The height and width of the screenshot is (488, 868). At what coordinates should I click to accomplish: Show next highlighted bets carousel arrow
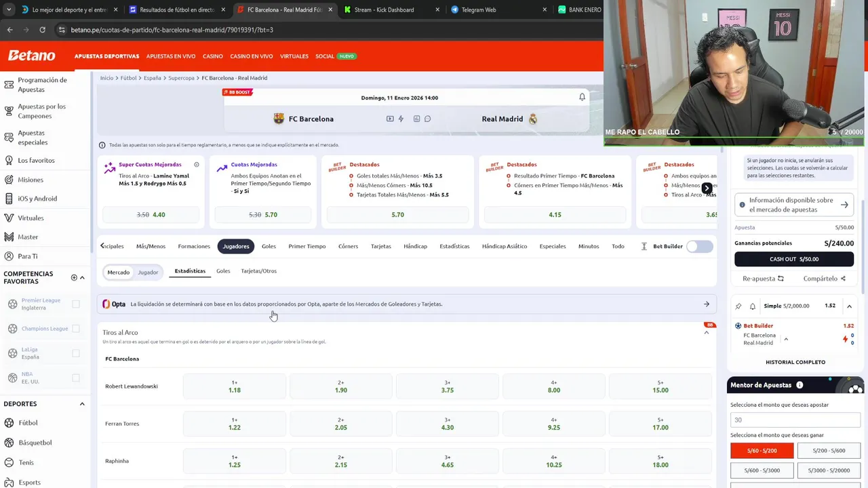pyautogui.click(x=707, y=188)
